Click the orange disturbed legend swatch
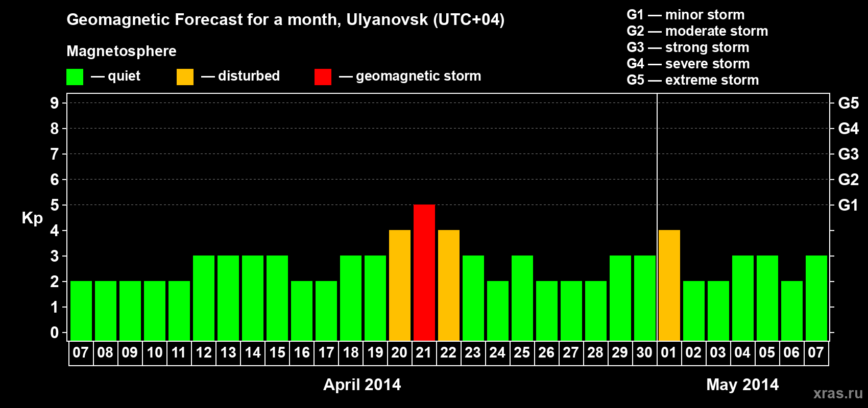This screenshot has height=408, width=868. pos(185,77)
